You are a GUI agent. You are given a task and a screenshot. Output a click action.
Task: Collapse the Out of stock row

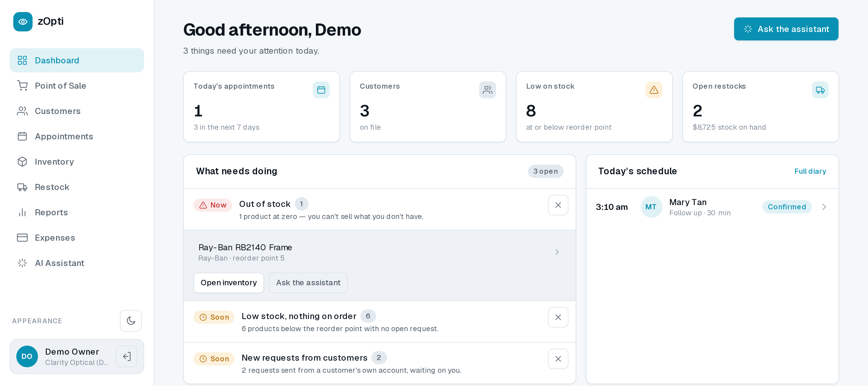pyautogui.click(x=380, y=209)
